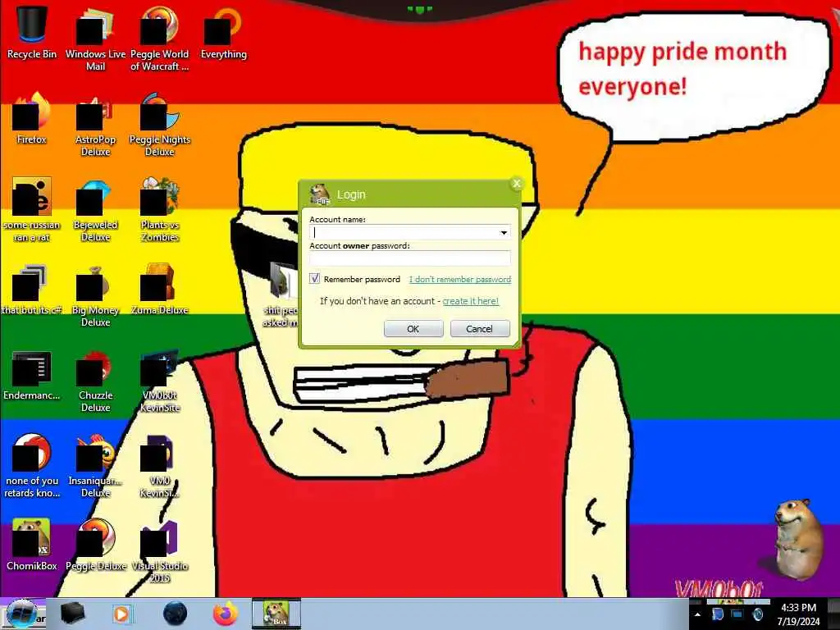Click the taskbar clock showing 4:33 PM
This screenshot has width=840, height=630.
tap(798, 614)
